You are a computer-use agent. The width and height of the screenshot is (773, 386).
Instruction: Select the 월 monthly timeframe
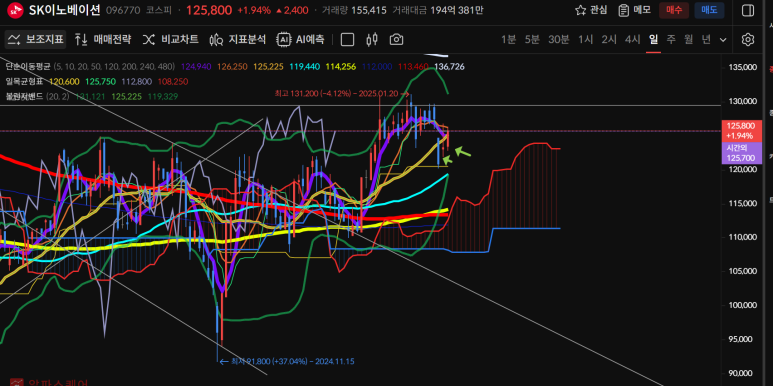688,39
